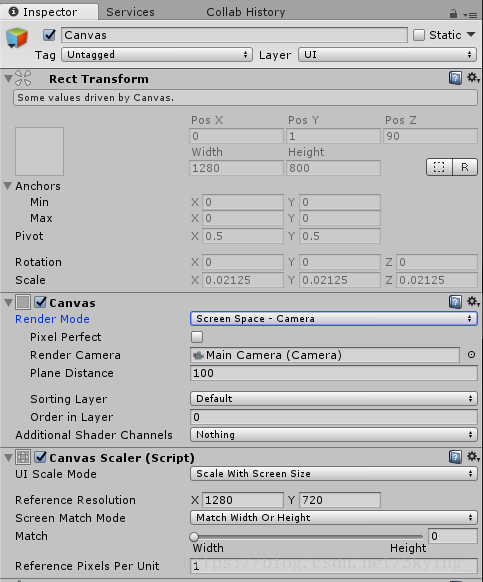Click the Plane Distance field

point(333,373)
